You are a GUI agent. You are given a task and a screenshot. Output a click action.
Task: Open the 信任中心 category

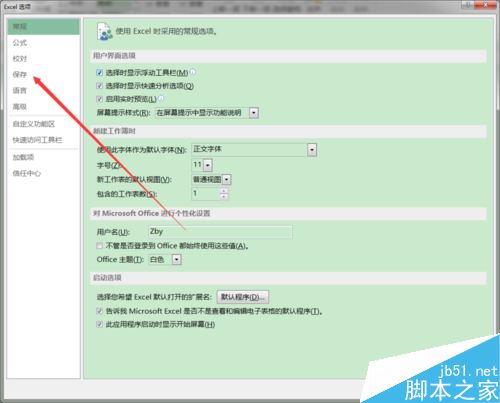pyautogui.click(x=27, y=173)
